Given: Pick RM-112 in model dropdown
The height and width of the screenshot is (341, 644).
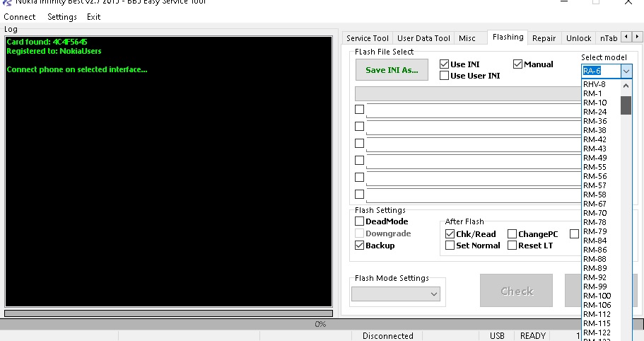Looking at the screenshot, I should (602, 314).
